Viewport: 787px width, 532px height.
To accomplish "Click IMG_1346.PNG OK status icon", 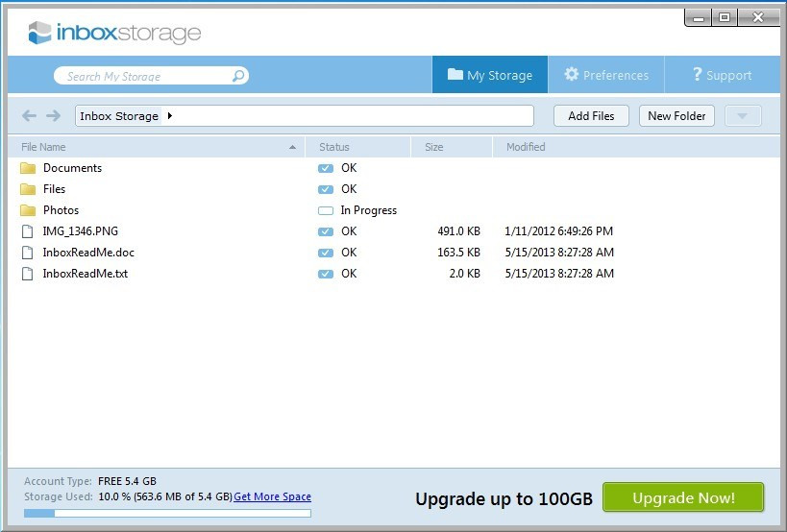I will (326, 231).
